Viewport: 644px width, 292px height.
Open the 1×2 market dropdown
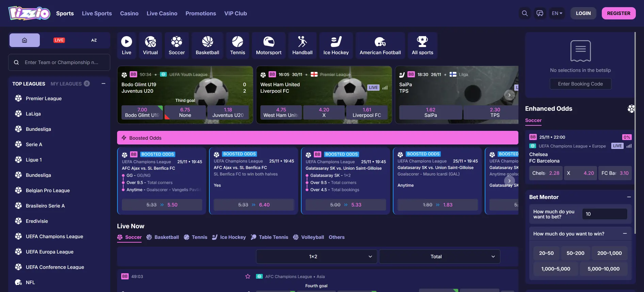[x=316, y=257]
